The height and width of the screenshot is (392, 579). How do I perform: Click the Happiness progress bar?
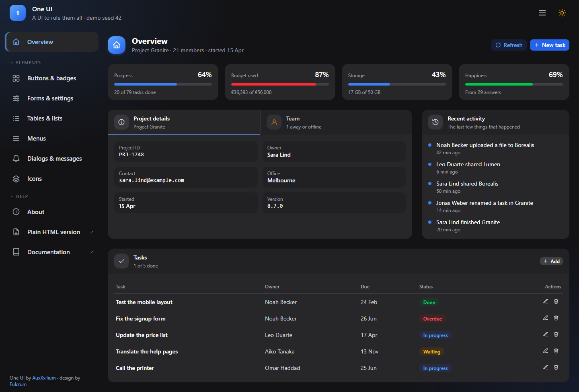(514, 84)
